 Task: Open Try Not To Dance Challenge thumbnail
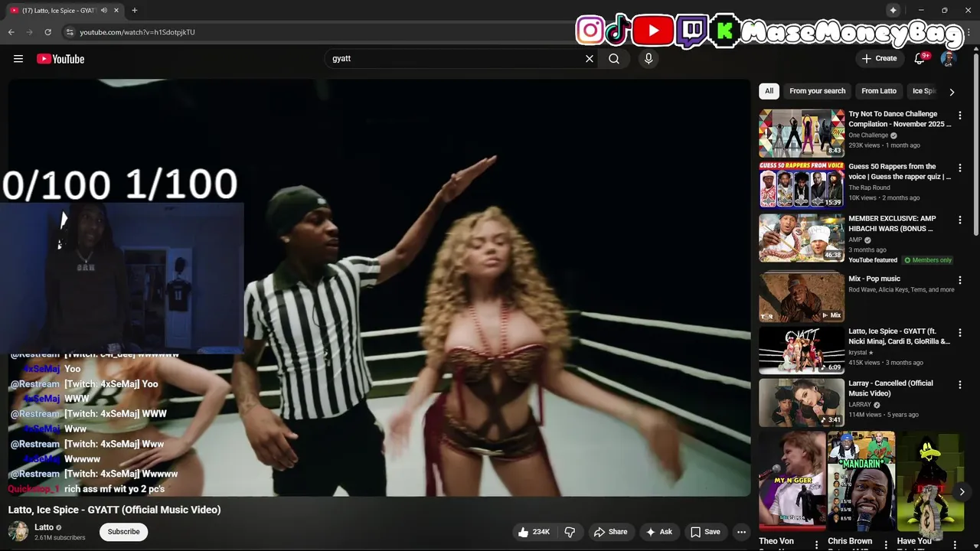tap(802, 133)
